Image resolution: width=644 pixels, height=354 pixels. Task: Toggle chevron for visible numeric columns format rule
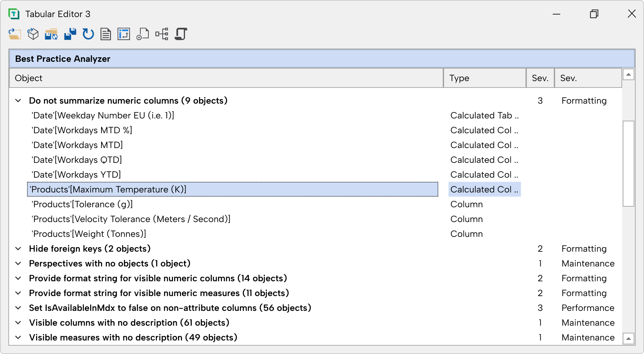pos(18,278)
